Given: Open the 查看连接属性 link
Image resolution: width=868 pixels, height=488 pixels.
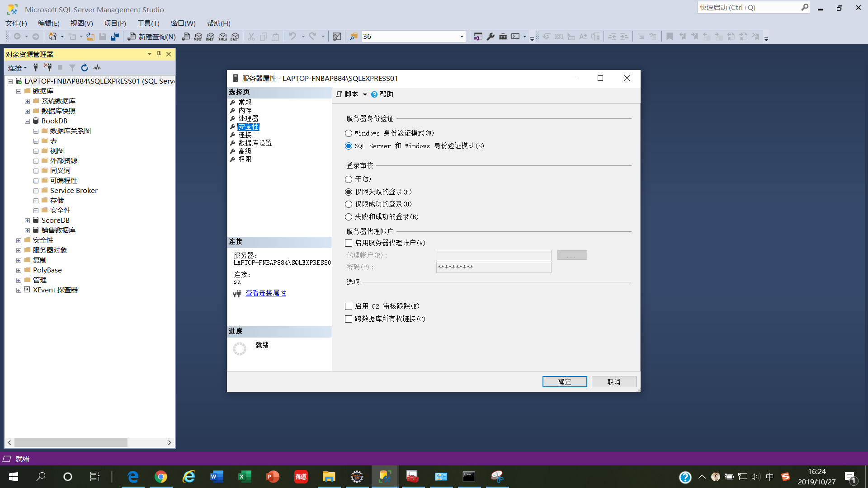Looking at the screenshot, I should click(266, 293).
